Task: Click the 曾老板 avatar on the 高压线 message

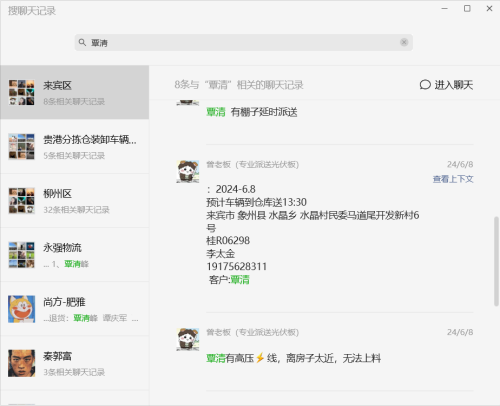Action: coord(188,339)
